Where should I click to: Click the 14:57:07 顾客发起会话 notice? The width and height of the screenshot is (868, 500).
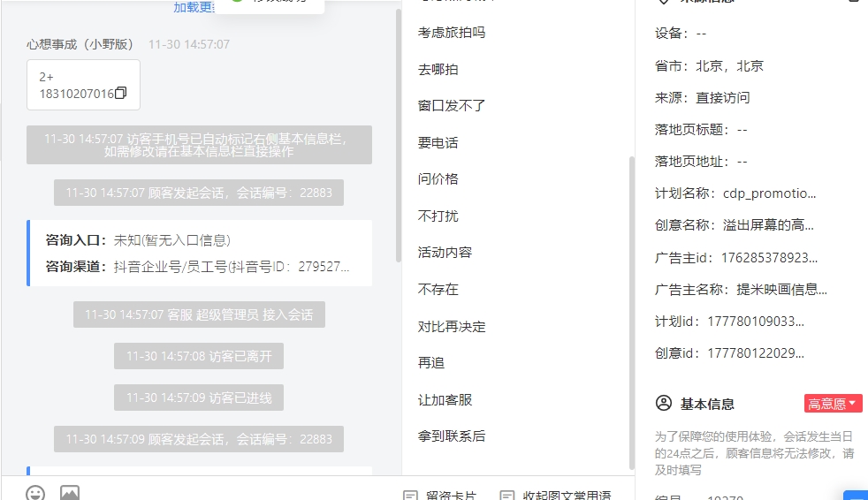[x=199, y=193]
